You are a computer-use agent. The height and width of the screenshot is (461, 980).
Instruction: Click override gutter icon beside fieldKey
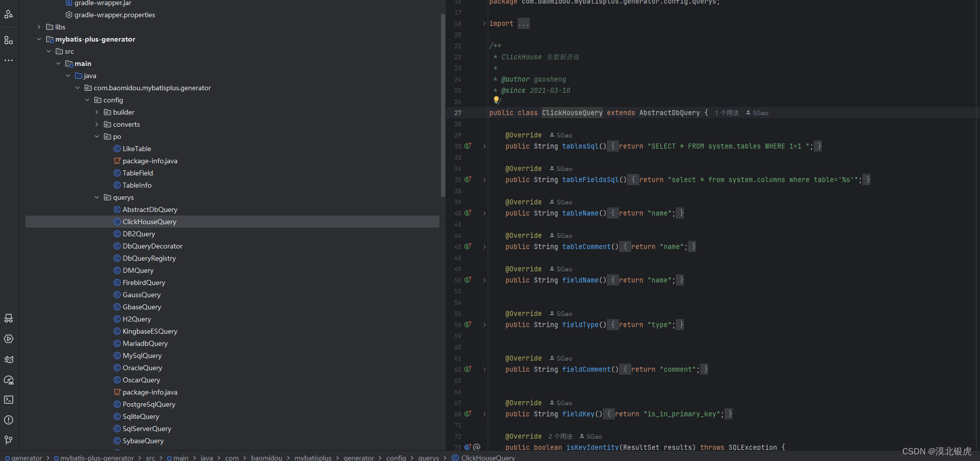468,414
